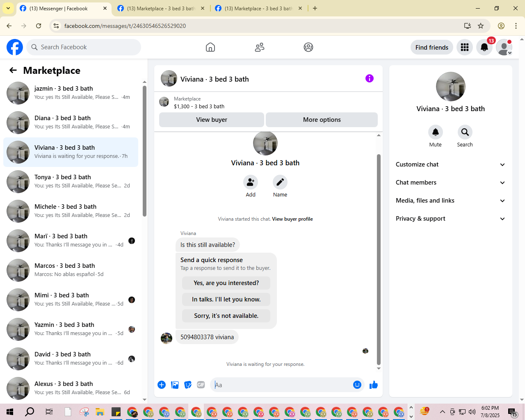Image resolution: width=525 pixels, height=420 pixels.
Task: Open the Groups icon in top nav
Action: (308, 47)
